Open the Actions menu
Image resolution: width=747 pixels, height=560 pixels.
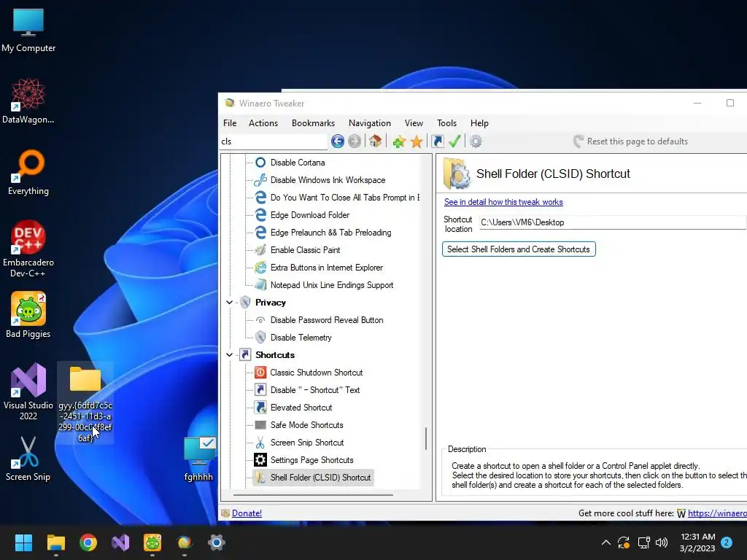click(x=263, y=122)
